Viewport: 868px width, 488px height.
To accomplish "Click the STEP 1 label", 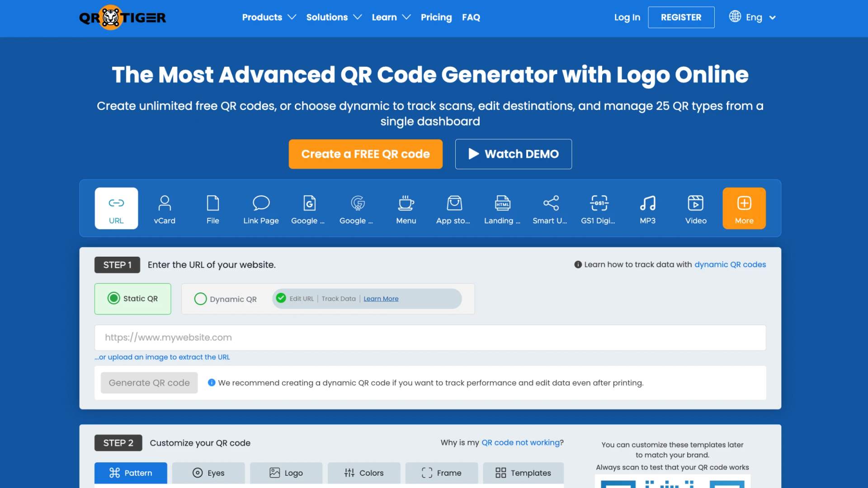I will 117,265.
